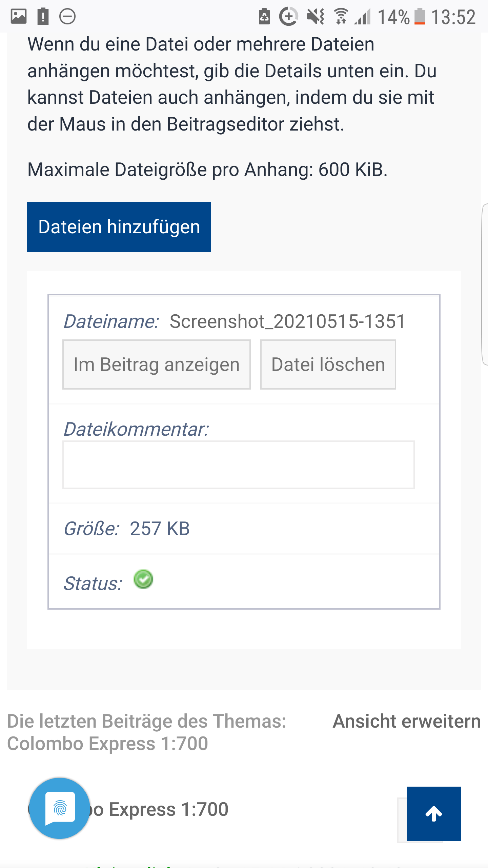488x868 pixels.
Task: Tap the image notification icon in status bar
Action: coord(19,17)
